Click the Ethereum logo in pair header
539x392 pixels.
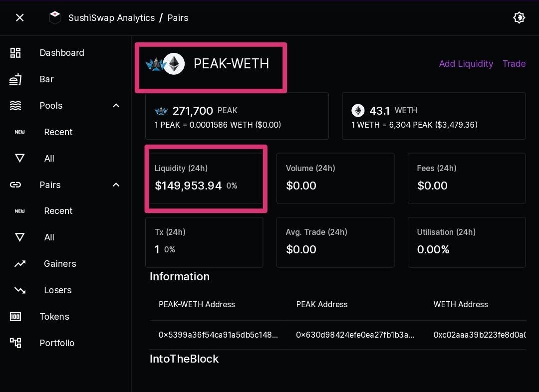pos(174,63)
